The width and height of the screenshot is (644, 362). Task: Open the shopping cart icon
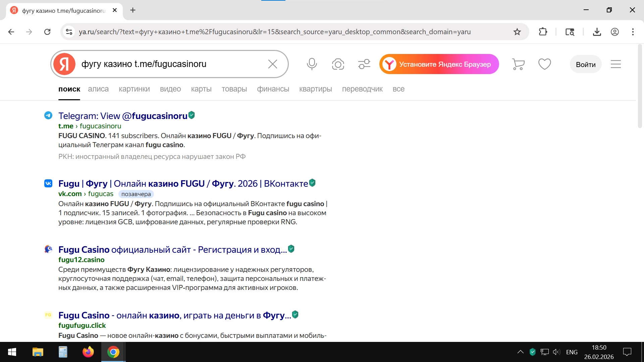(518, 64)
